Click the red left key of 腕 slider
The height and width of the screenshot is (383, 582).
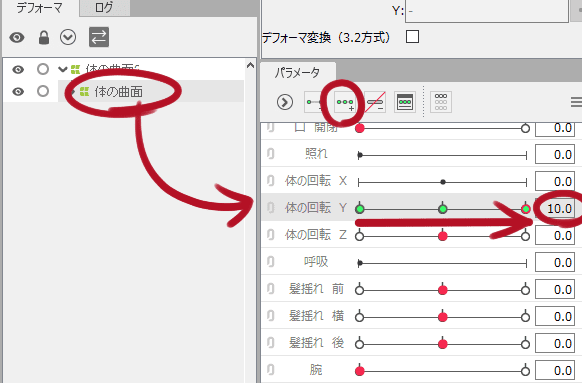tap(359, 371)
